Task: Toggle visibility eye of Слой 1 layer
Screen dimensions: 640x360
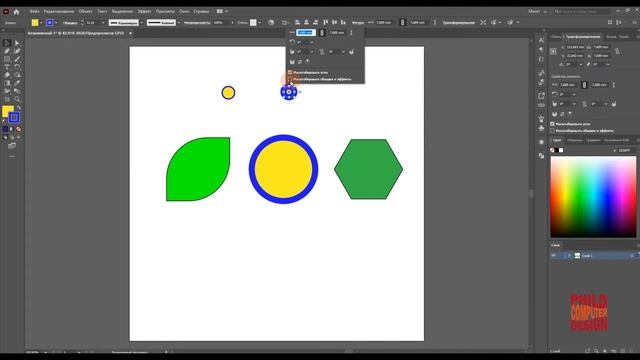Action: 554,256
